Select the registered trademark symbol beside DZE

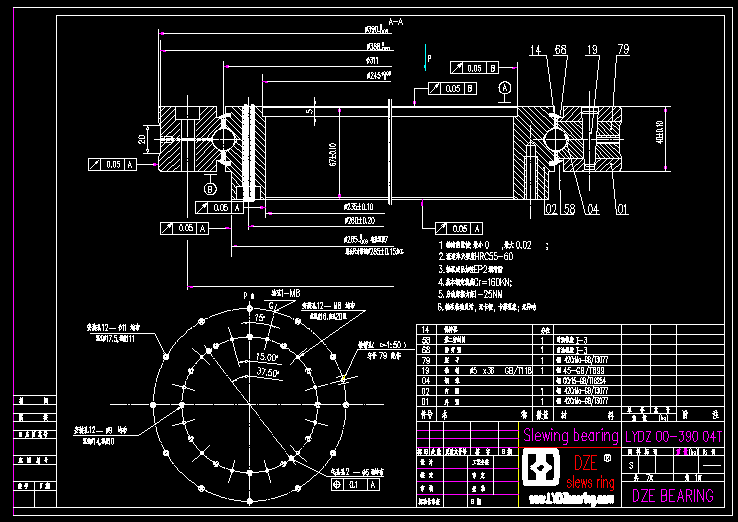point(606,458)
